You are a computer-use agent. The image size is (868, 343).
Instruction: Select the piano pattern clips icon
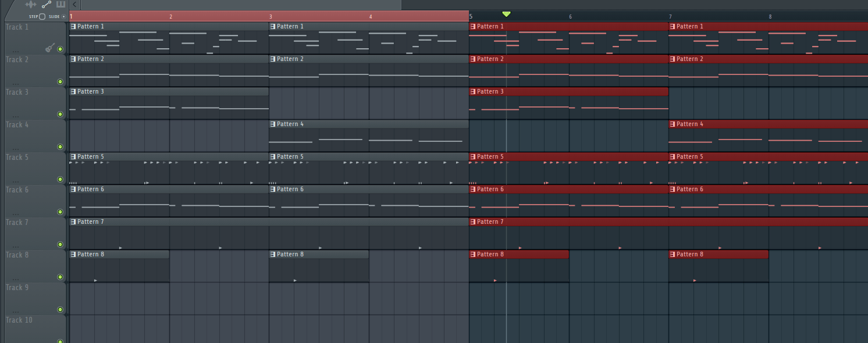click(61, 4)
